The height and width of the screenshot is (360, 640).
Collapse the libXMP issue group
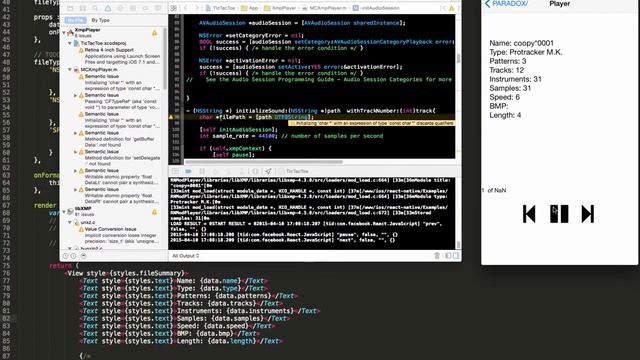(64, 211)
